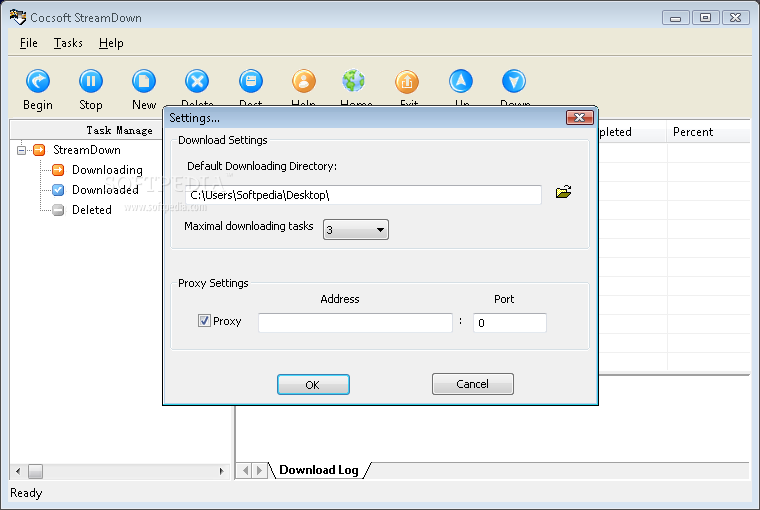Screen dimensions: 760x510
Task: Click the Deleted category icon
Action: (58, 210)
